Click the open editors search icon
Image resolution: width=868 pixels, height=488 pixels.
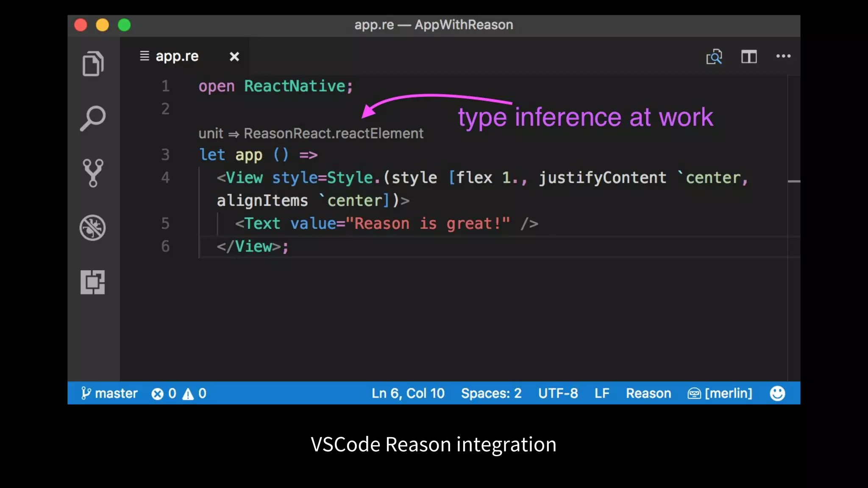click(x=714, y=56)
